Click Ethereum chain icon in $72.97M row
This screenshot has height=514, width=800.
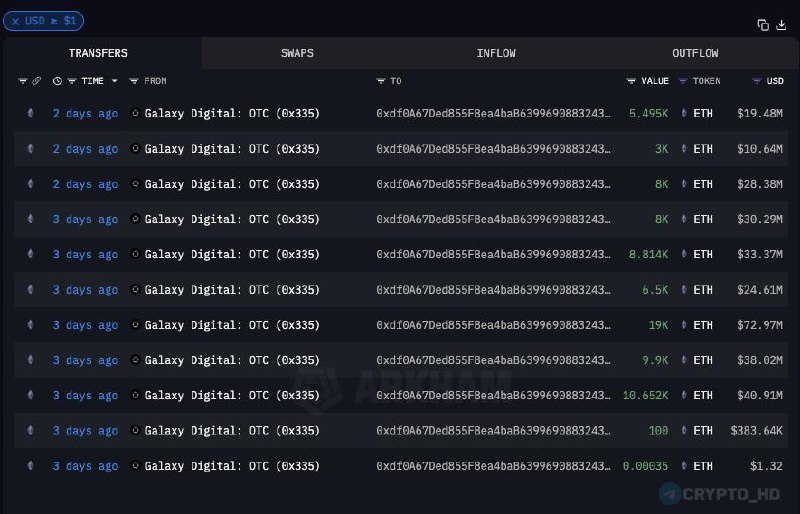coord(31,325)
